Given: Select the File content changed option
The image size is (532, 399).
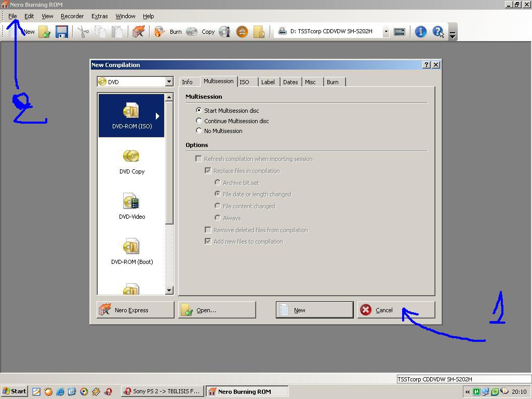Looking at the screenshot, I should (218, 206).
